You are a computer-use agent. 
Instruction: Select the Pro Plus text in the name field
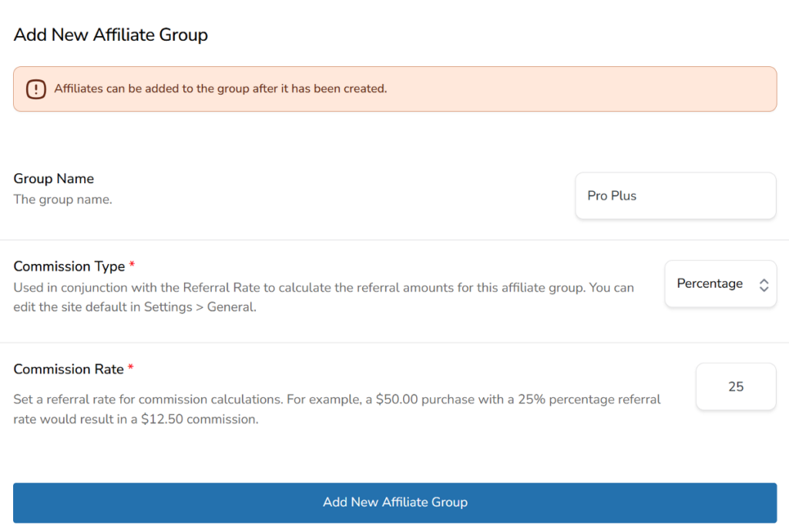pyautogui.click(x=611, y=196)
